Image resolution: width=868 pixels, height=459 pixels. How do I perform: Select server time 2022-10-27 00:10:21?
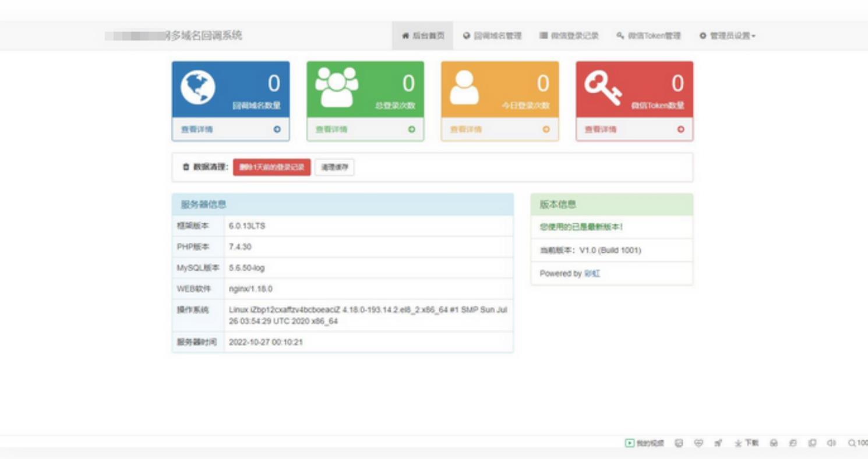[266, 342]
